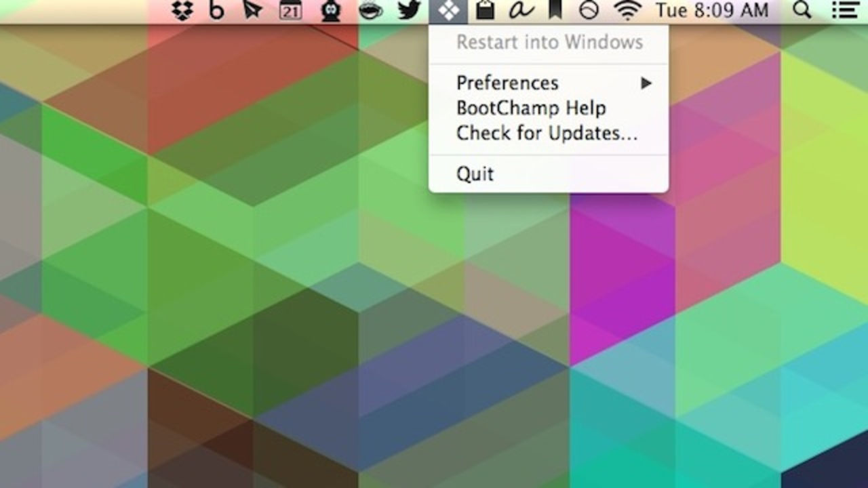The image size is (868, 488).
Task: Click the lowercase b menu bar icon
Action: point(217,10)
